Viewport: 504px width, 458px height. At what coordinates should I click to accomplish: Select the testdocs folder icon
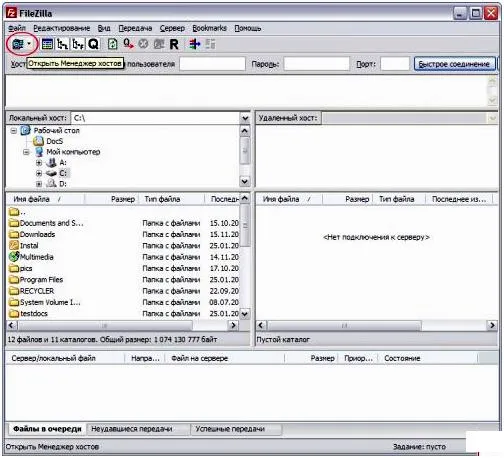coord(14,314)
